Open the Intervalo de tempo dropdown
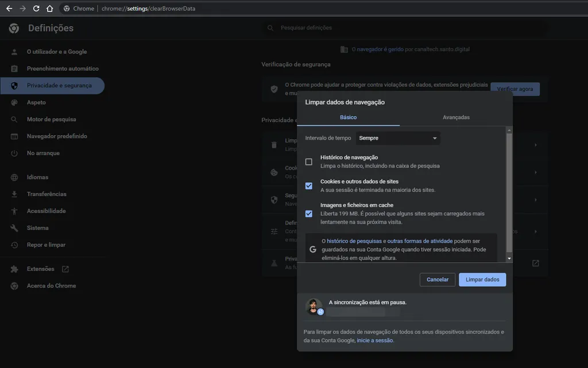This screenshot has width=588, height=368. 398,138
